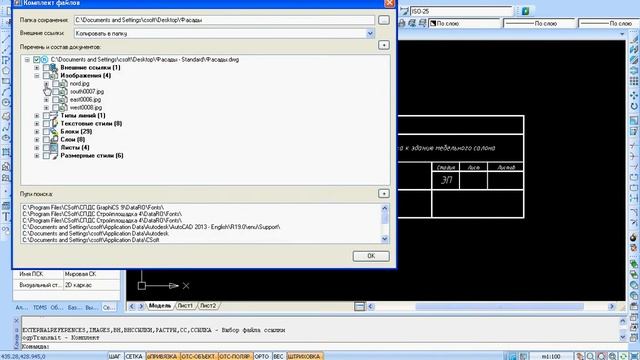
Task: Toggle ШТРИХОВКА in status bar
Action: click(x=304, y=356)
